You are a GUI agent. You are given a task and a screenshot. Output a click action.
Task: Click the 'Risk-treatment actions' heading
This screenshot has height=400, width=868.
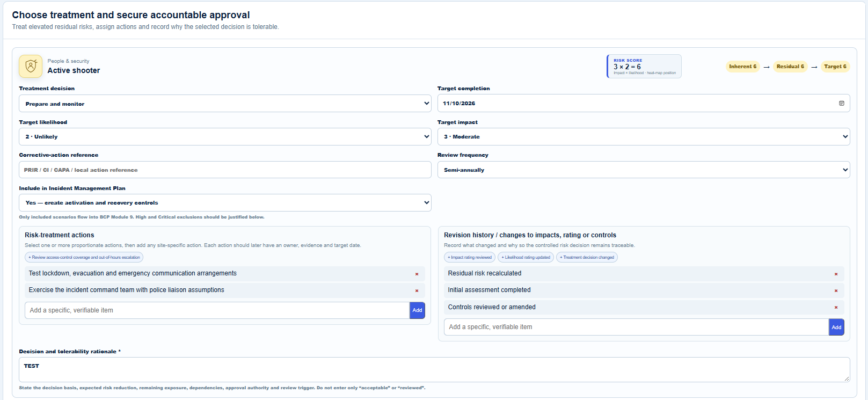[x=60, y=235]
